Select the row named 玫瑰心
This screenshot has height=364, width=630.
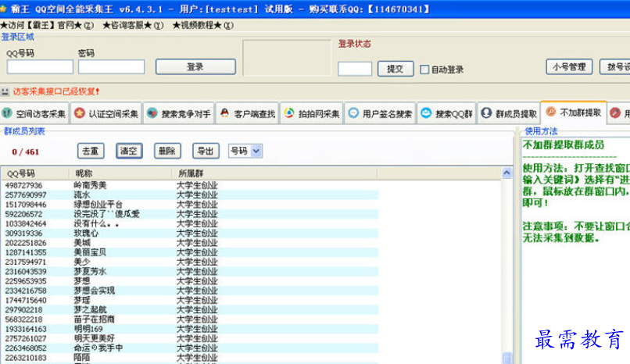coord(190,234)
